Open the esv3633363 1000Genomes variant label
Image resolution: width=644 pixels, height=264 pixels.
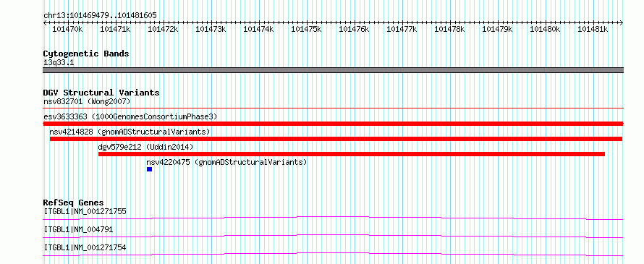pos(130,116)
